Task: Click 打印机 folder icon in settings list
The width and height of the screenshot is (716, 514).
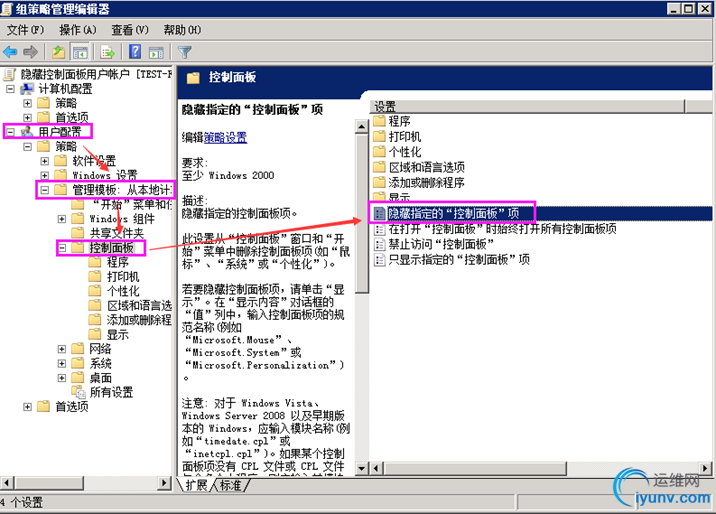Action: click(379, 136)
